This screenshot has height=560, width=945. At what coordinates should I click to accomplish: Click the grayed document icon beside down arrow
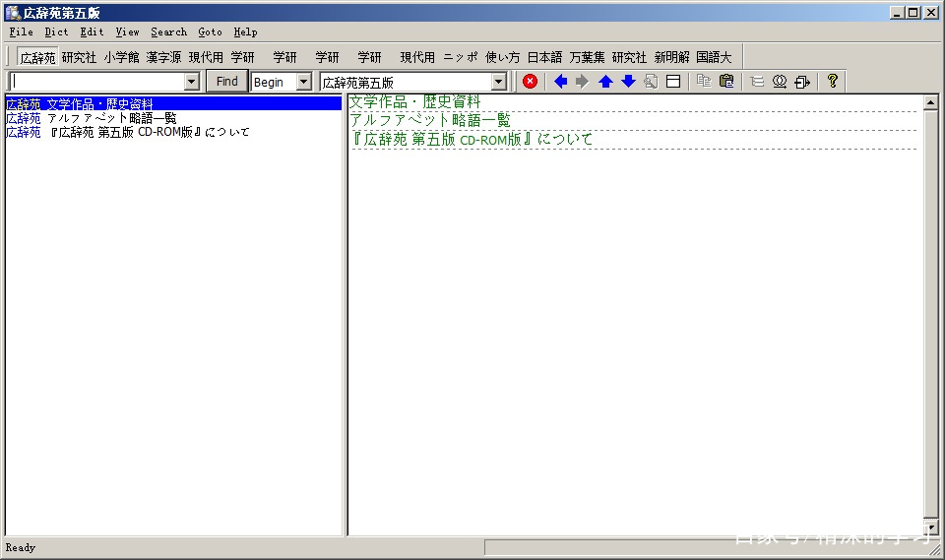coord(651,82)
